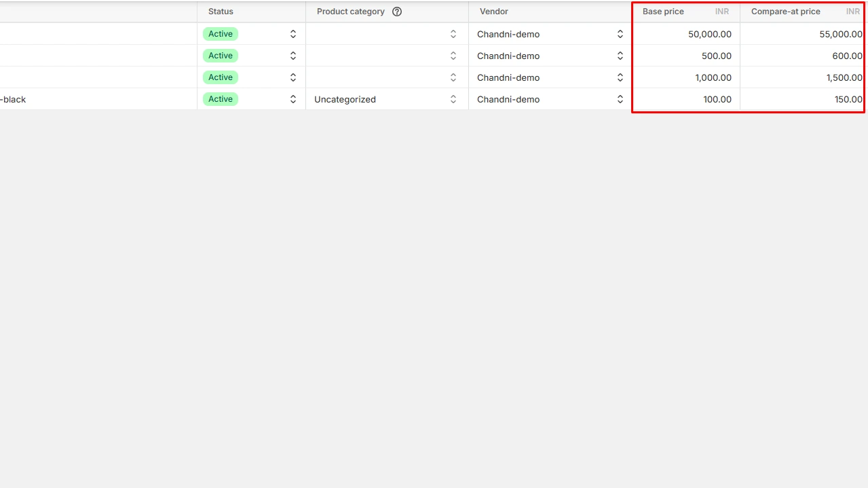Edit compare-at price 1,500.00 cell
This screenshot has height=488, width=868.
click(x=804, y=77)
